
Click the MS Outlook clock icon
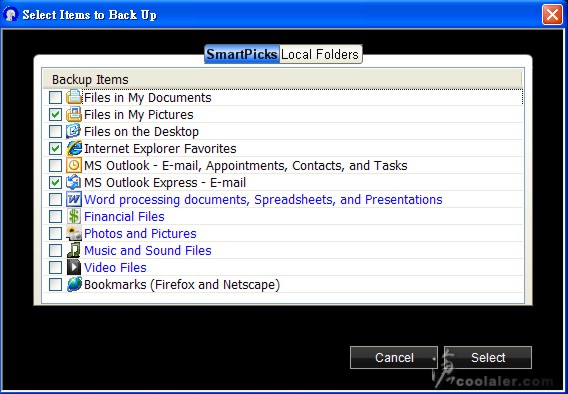pos(74,165)
